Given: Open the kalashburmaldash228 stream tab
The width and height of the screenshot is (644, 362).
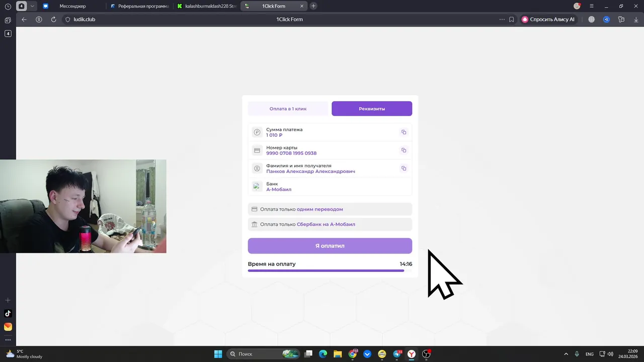Looking at the screenshot, I should click(207, 6).
